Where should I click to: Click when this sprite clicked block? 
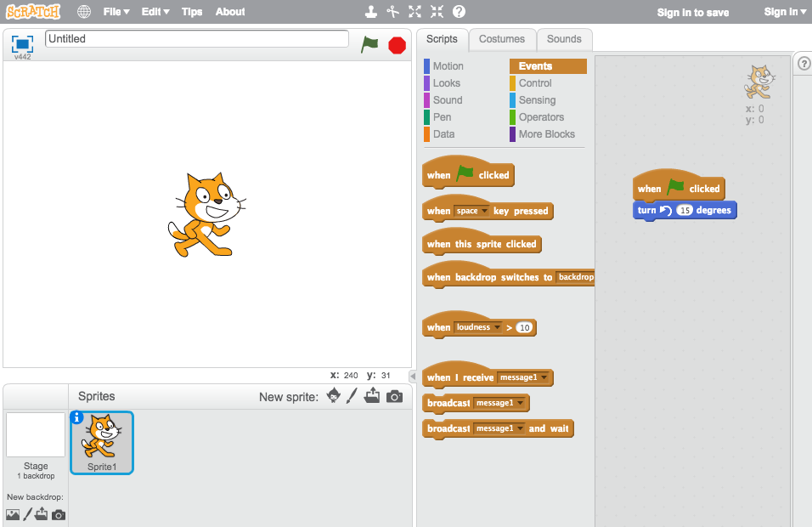[482, 243]
